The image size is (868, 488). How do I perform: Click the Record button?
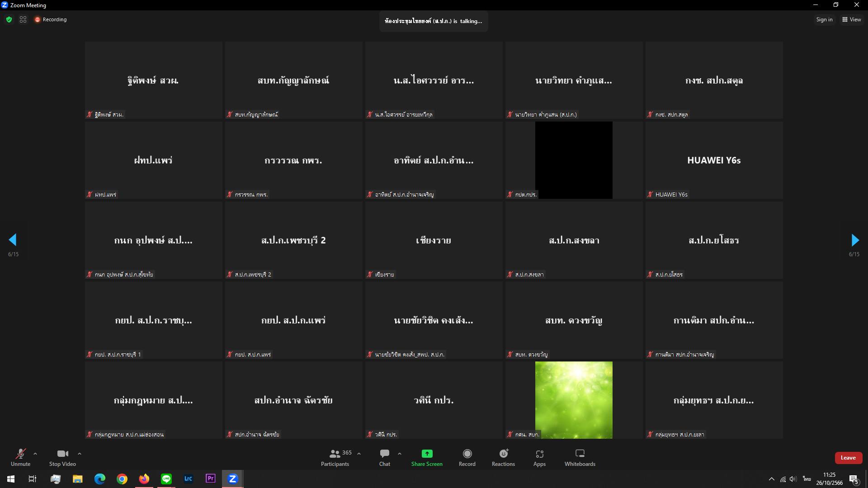467,457
